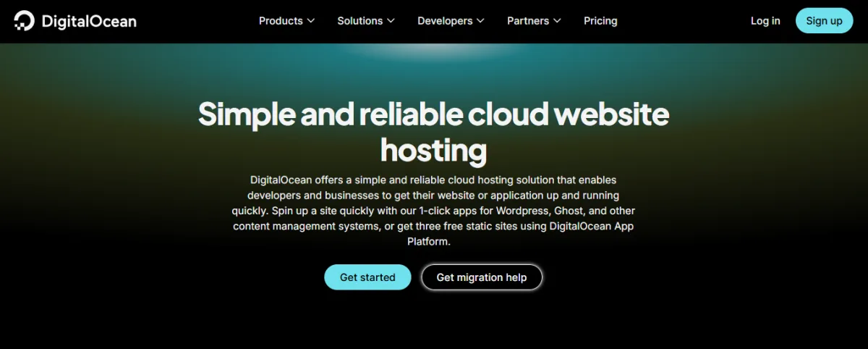Open the Partners menu
Image resolution: width=868 pixels, height=349 pixels.
tap(534, 21)
